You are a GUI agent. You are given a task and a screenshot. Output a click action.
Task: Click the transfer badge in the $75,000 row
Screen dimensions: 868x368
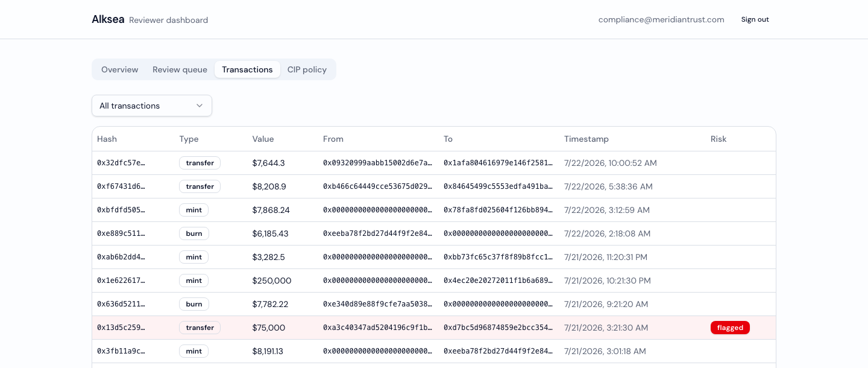click(x=200, y=328)
